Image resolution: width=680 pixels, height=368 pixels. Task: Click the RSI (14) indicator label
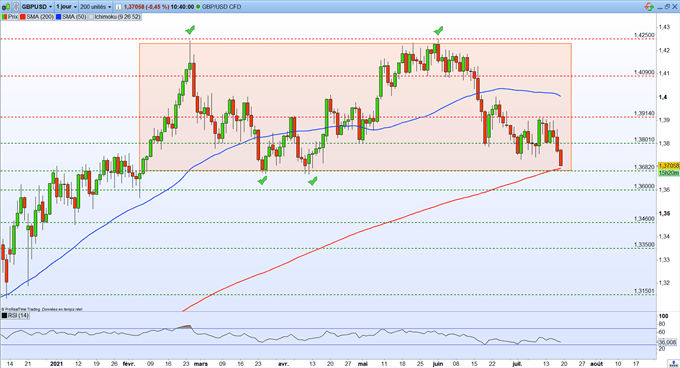pos(18,316)
